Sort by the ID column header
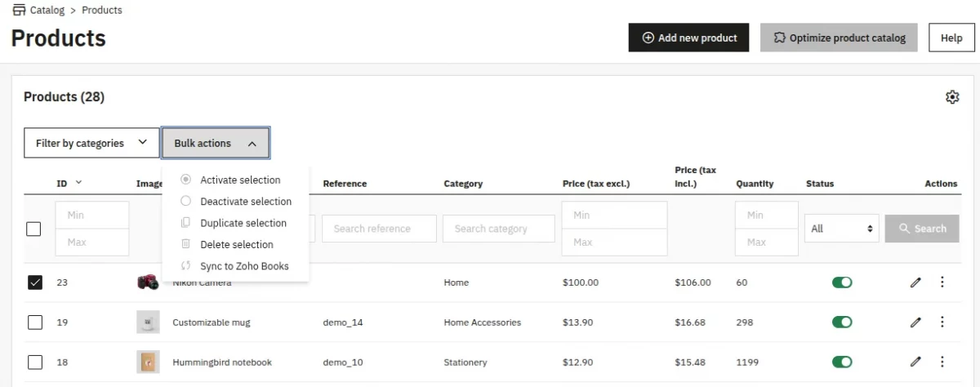 69,184
